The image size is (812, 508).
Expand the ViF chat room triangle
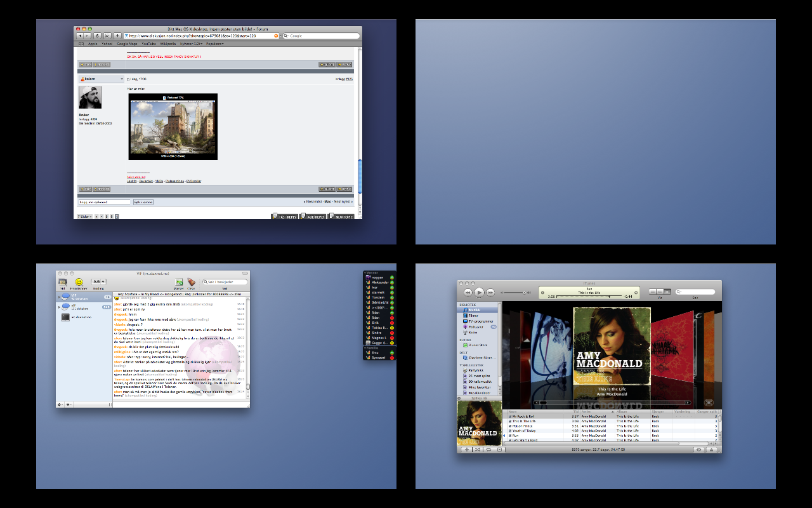(x=59, y=297)
